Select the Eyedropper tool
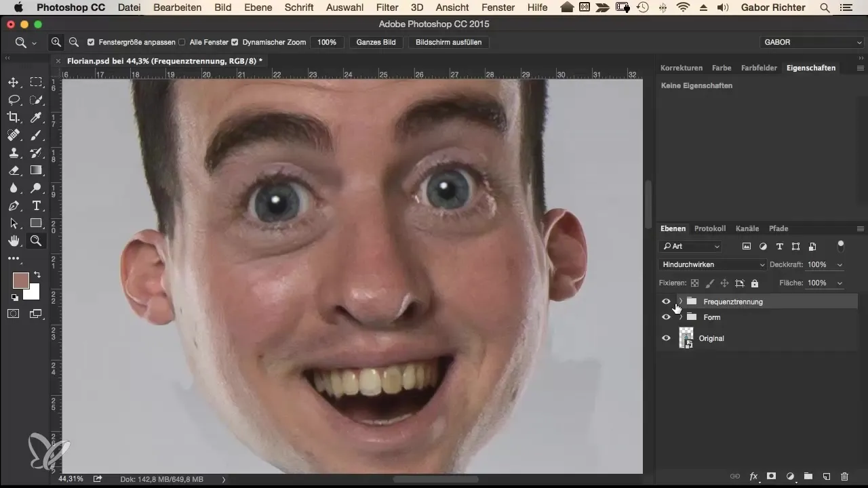 (36, 118)
